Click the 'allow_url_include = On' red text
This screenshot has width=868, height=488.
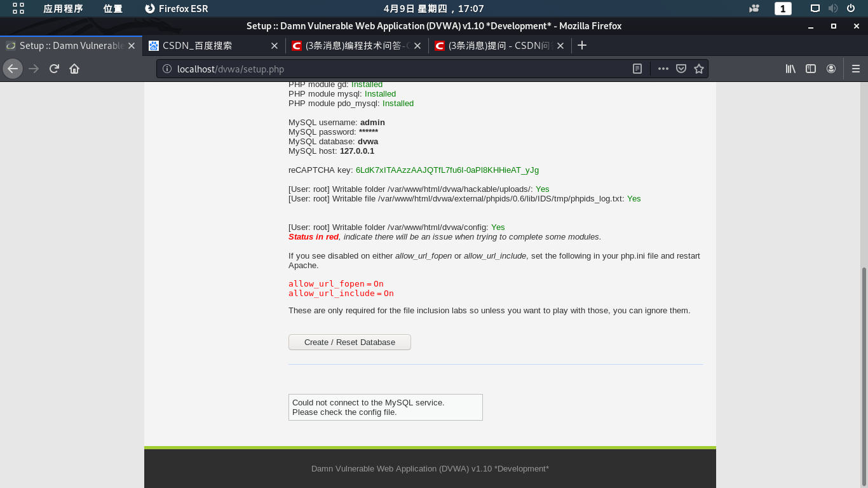pos(341,293)
